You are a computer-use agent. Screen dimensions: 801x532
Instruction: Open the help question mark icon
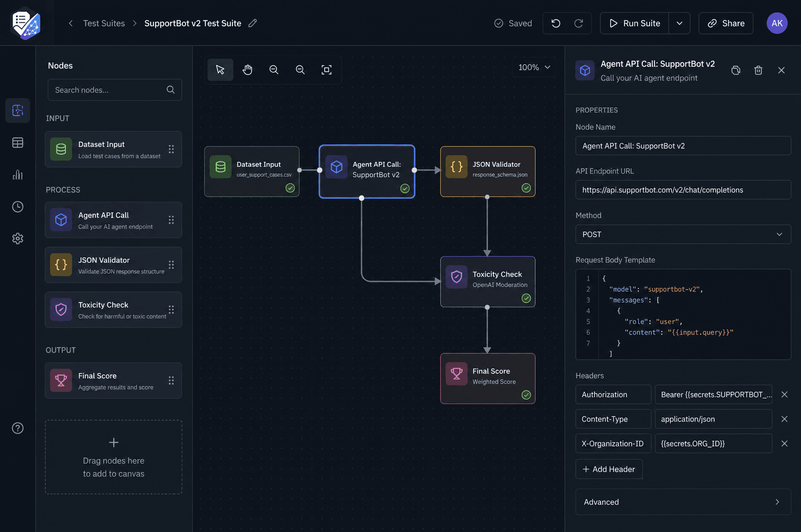tap(18, 428)
